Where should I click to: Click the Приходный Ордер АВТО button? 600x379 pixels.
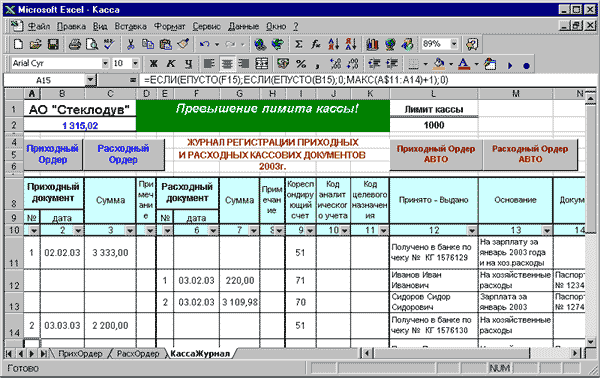[x=436, y=154]
